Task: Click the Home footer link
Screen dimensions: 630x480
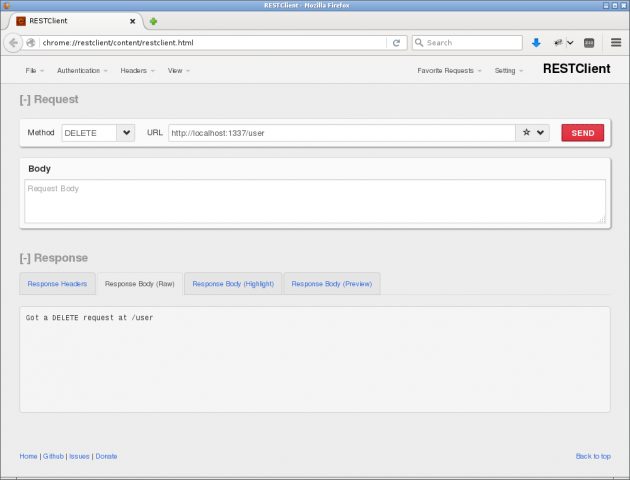Action: [28, 456]
